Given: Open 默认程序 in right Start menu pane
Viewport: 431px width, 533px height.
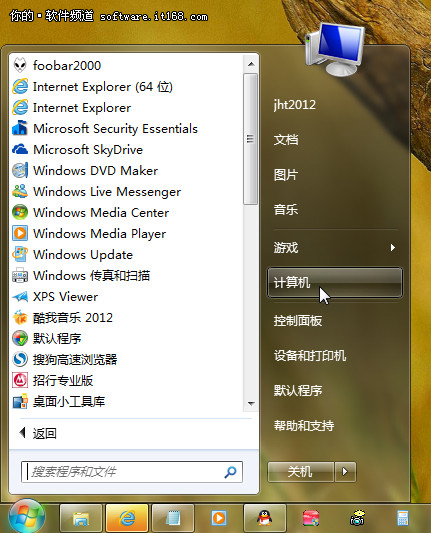Looking at the screenshot, I should [x=298, y=391].
